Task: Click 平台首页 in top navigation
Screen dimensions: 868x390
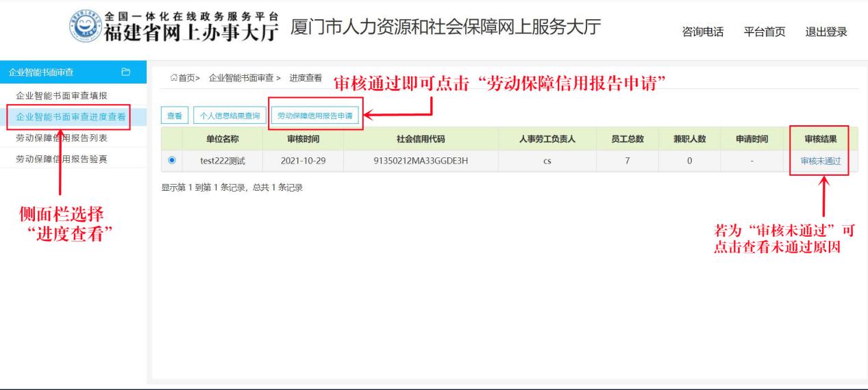Action: (x=765, y=31)
